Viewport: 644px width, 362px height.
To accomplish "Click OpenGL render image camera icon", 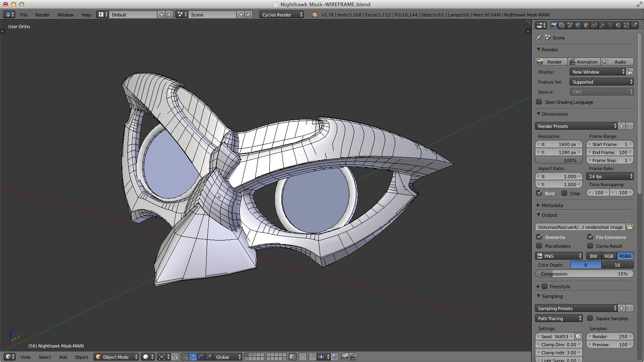I will coord(345,357).
